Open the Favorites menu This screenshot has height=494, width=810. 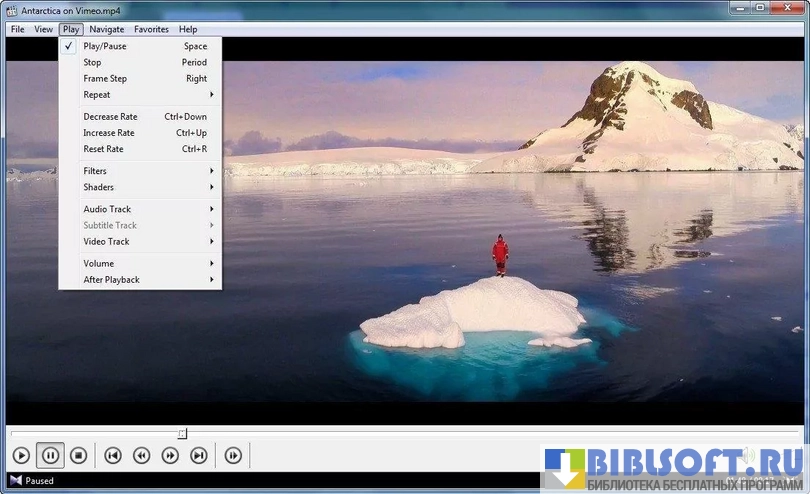tap(151, 29)
